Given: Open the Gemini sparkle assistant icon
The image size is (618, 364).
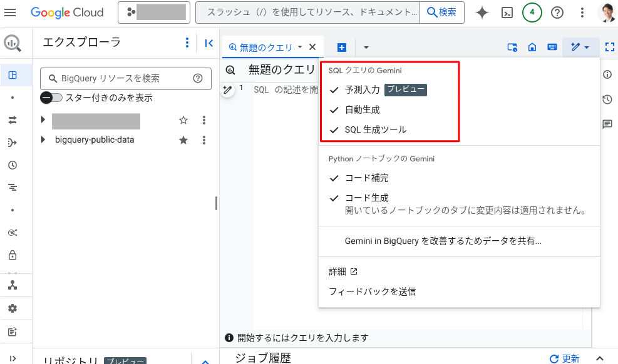Looking at the screenshot, I should point(482,13).
